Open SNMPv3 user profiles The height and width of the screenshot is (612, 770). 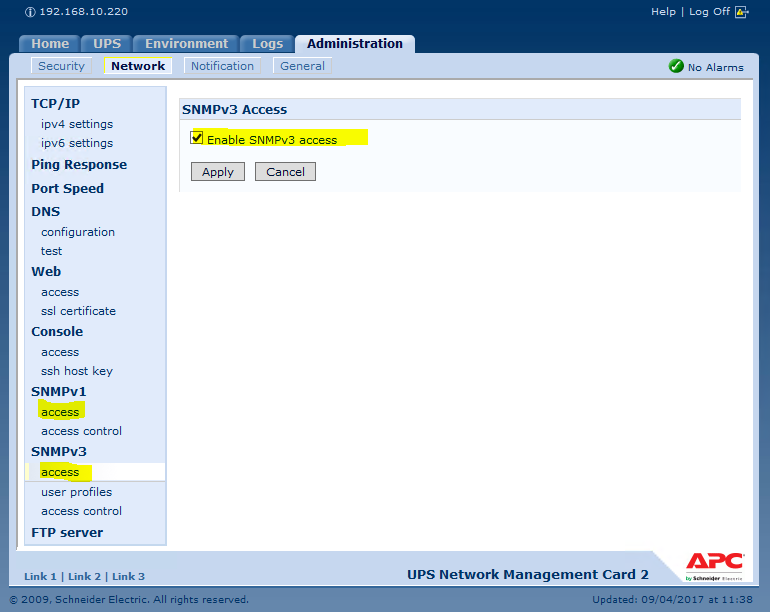[x=76, y=492]
